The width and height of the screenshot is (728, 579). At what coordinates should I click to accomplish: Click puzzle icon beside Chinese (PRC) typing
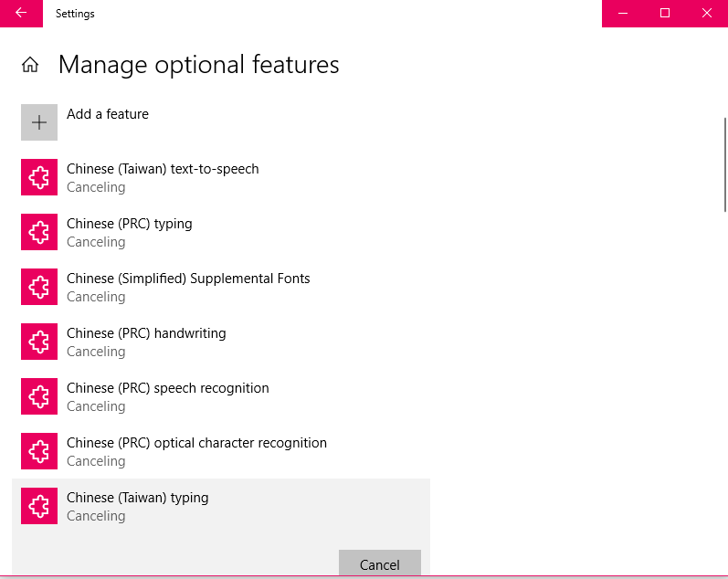pyautogui.click(x=39, y=232)
